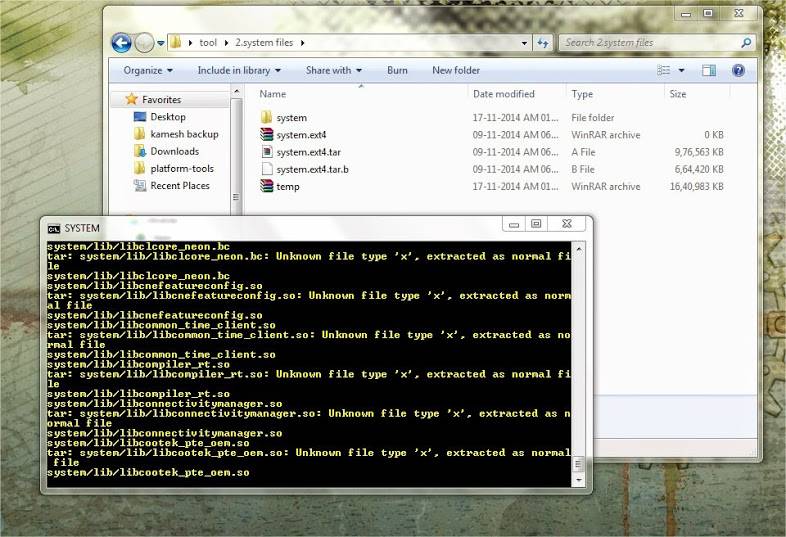This screenshot has width=786, height=537.
Task: Click size '9,76,563 KB' cell
Action: coord(699,152)
